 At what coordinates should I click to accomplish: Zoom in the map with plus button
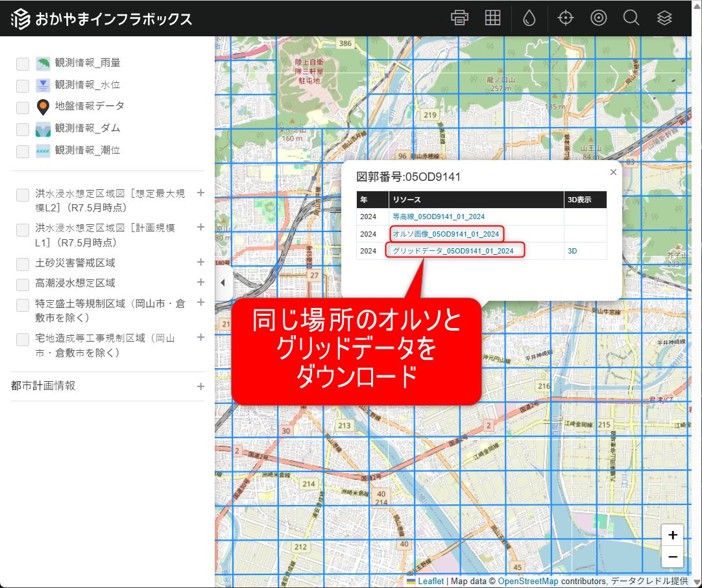673,535
